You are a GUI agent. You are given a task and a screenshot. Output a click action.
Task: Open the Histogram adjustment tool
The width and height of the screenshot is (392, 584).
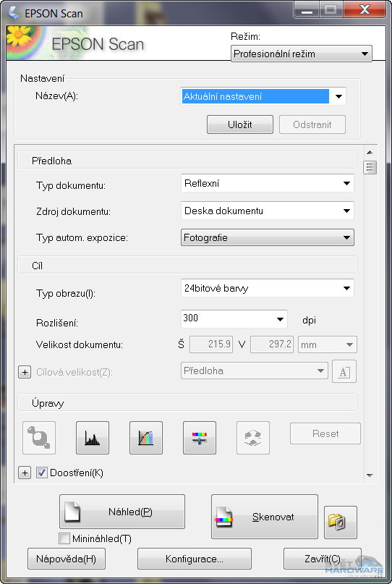93,438
